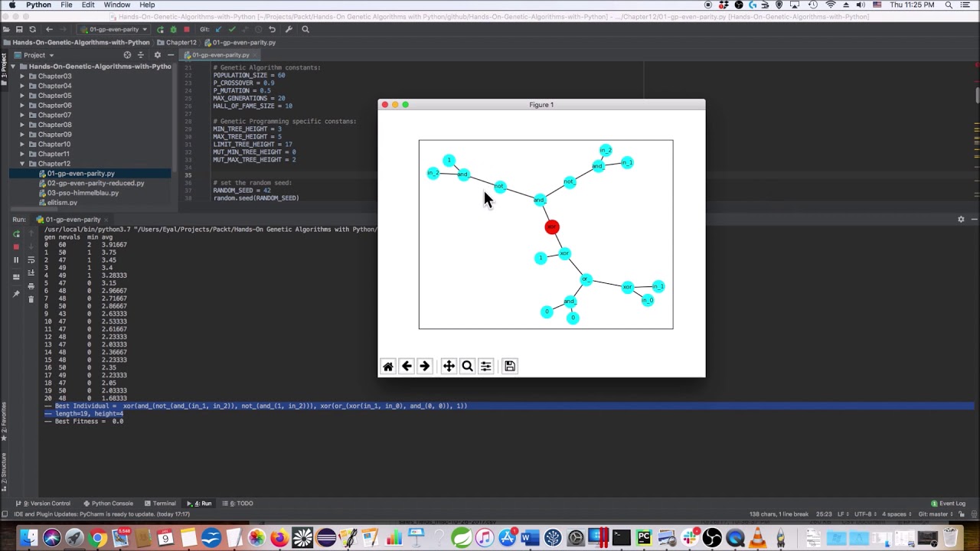Hide the Project panel with minus icon
This screenshot has width=980, height=551.
tap(169, 55)
